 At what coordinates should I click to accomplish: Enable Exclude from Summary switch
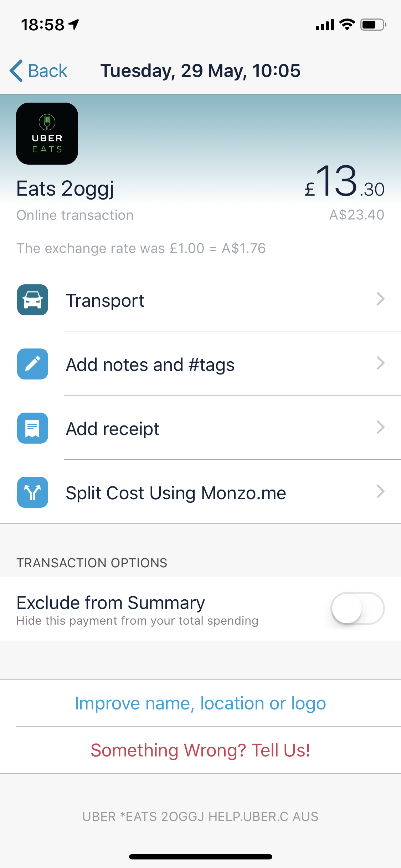[x=357, y=608]
